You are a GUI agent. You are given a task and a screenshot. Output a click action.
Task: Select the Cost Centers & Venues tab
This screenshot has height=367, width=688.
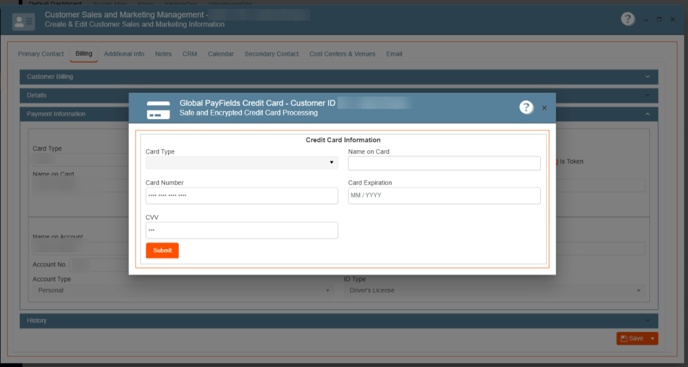click(342, 54)
